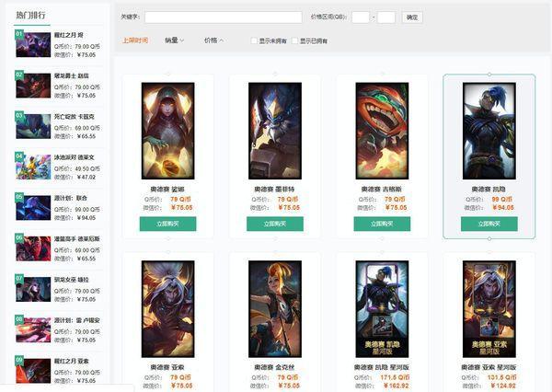Click the 奥德赛 墨菲特 title text
The width and height of the screenshot is (552, 392).
click(x=274, y=190)
